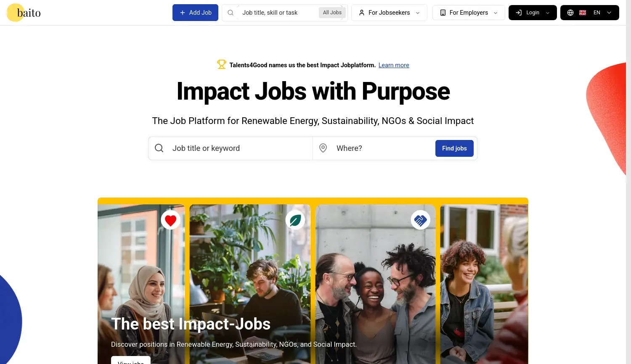Click the UK flag icon

tap(583, 13)
